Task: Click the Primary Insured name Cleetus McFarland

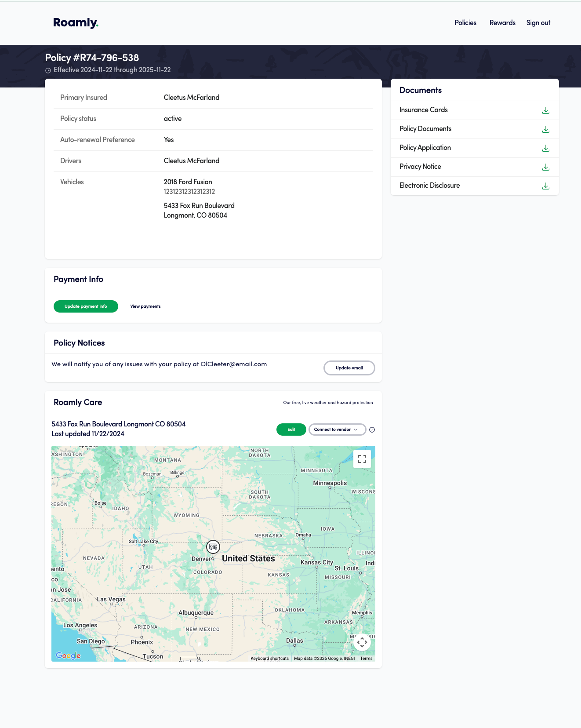Action: (x=192, y=98)
